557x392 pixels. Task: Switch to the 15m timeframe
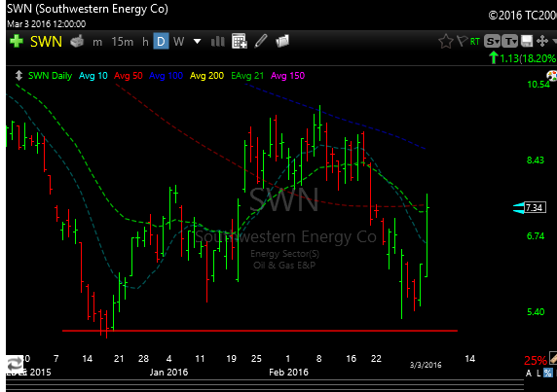[x=122, y=42]
